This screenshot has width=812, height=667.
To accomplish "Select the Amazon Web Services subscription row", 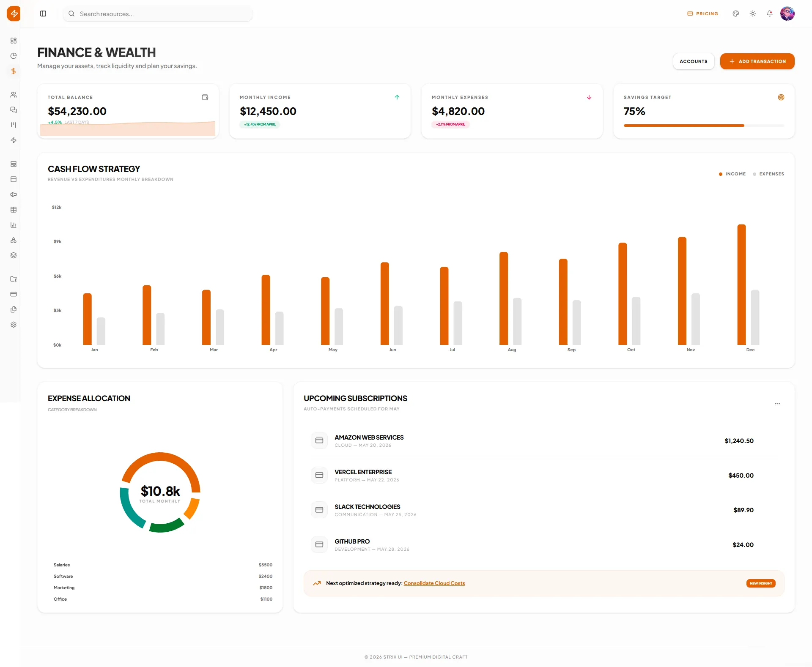I will (x=544, y=441).
